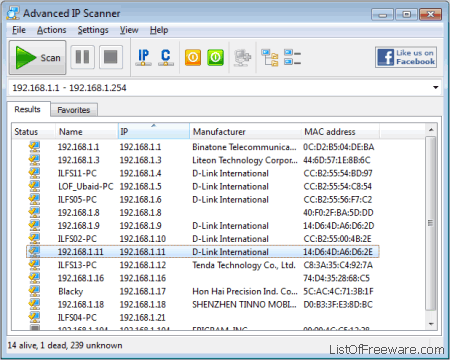This screenshot has height=360, width=450.
Task: Sort by the IP column header
Action: (154, 131)
